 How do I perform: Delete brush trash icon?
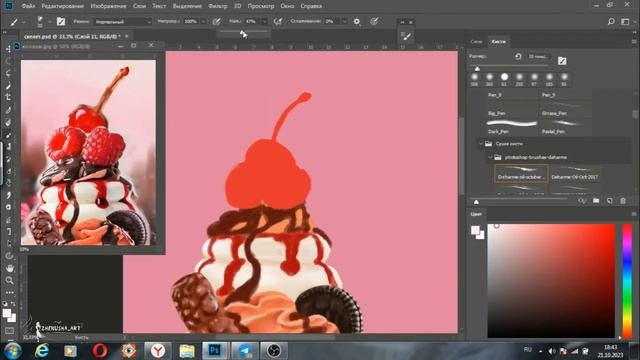click(623, 200)
